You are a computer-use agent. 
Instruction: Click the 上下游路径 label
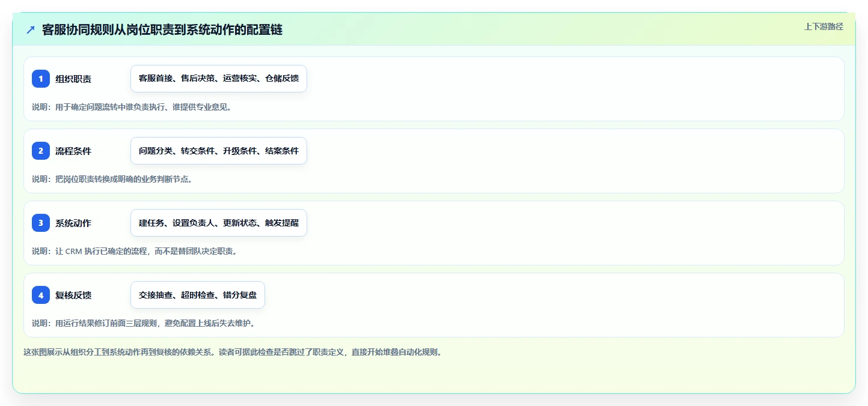click(824, 26)
